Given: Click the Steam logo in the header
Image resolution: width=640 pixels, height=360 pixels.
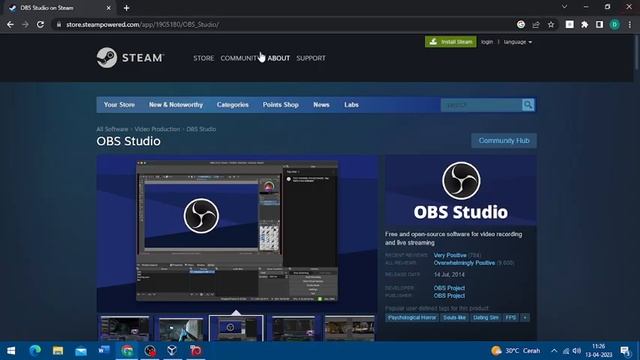Looking at the screenshot, I should pyautogui.click(x=130, y=58).
